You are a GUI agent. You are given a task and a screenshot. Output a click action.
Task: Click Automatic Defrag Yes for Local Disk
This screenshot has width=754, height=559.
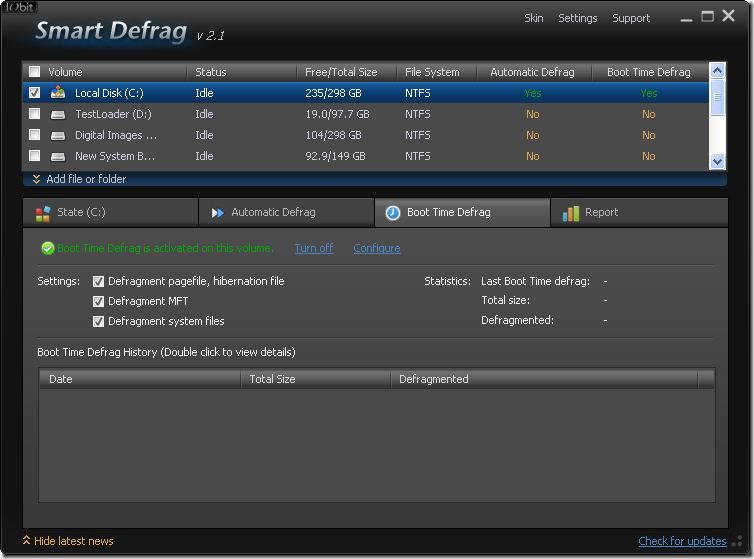533,93
